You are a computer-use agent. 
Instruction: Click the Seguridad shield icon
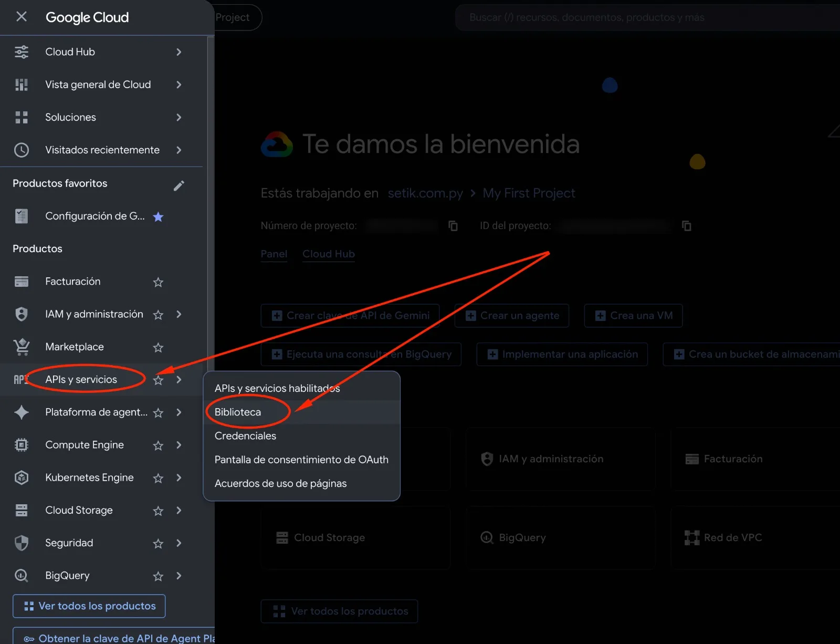pyautogui.click(x=22, y=543)
